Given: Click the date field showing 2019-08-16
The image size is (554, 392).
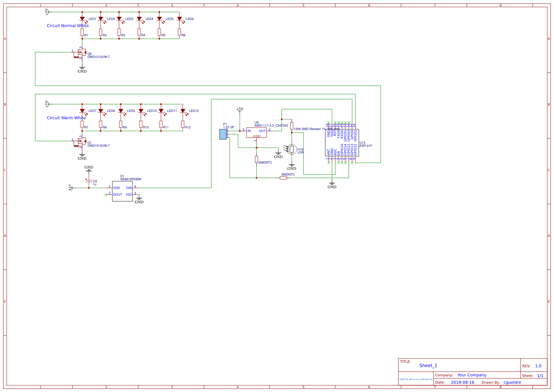Looking at the screenshot, I should (x=462, y=382).
